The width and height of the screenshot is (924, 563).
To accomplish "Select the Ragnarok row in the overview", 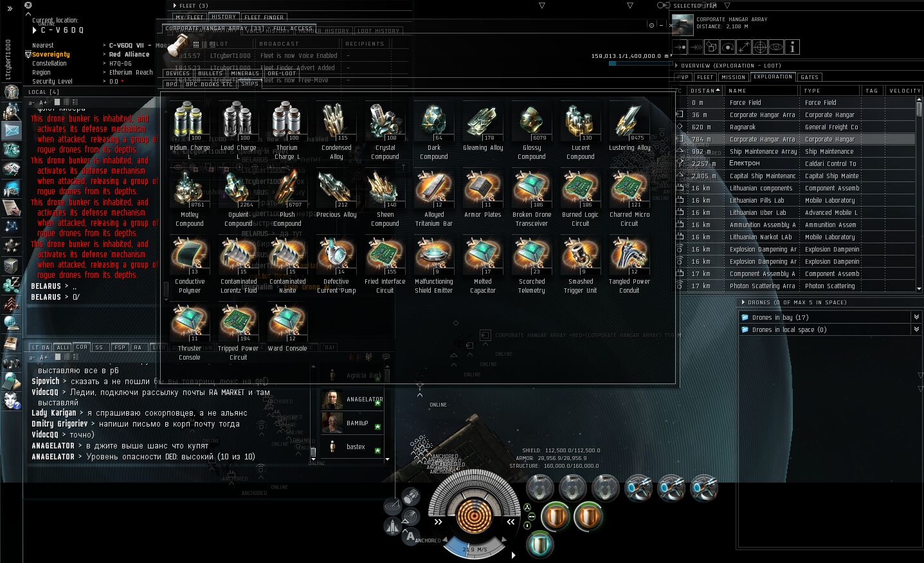I will point(796,127).
